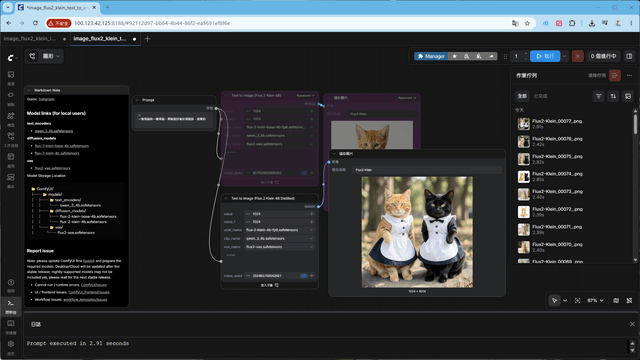Select the active image_flux2_klein_t workflow tab
640x360 pixels.
coord(100,39)
